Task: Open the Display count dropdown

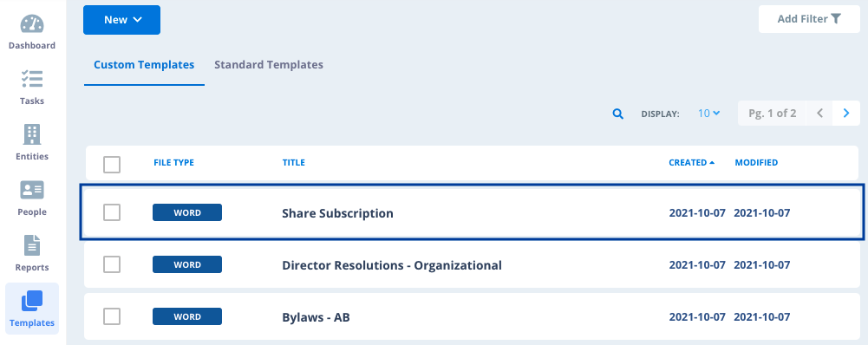Action: point(708,114)
